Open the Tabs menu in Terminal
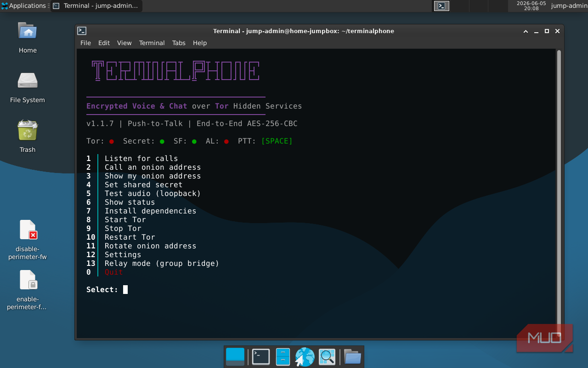 [x=179, y=43]
